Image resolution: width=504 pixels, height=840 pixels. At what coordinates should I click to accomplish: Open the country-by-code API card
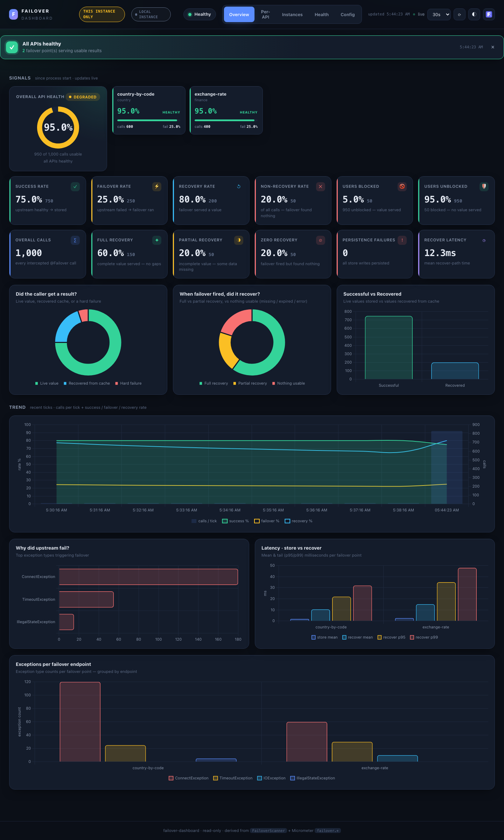click(x=149, y=110)
